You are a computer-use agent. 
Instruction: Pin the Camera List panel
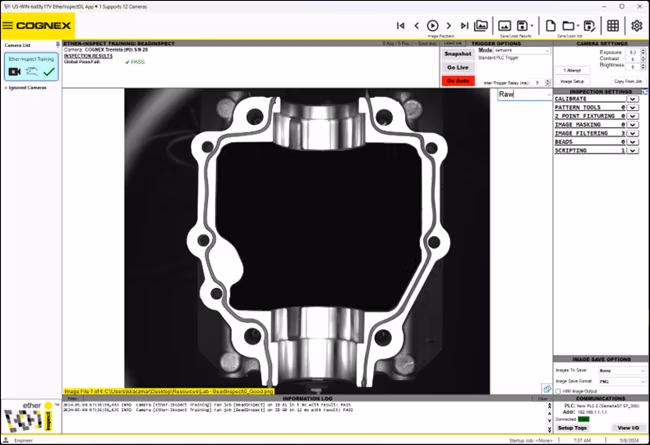(x=57, y=45)
